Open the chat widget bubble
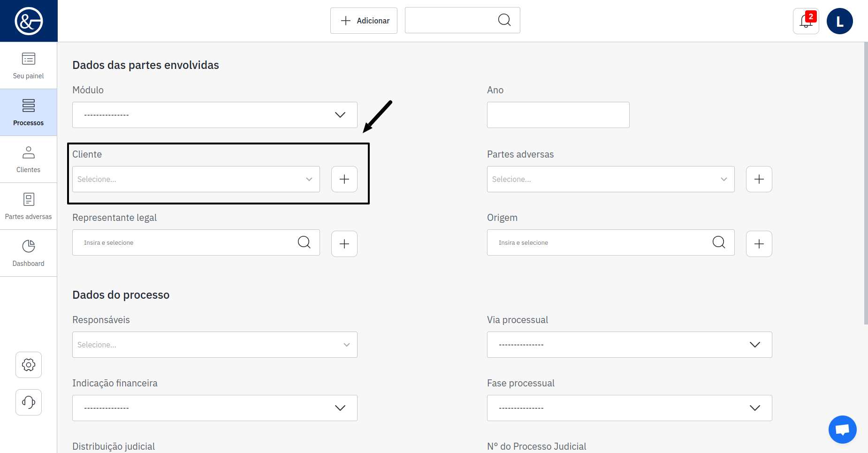This screenshot has width=868, height=453. [842, 429]
